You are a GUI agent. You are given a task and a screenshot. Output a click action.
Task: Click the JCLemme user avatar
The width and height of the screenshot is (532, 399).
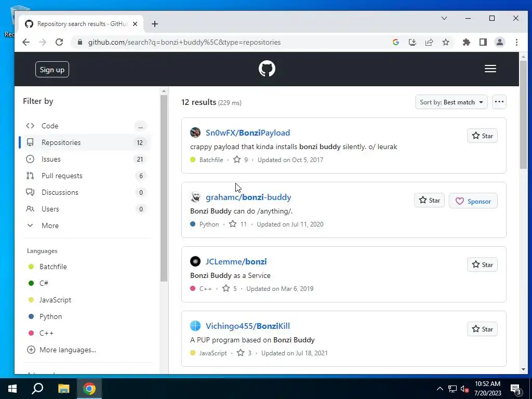[x=195, y=261]
